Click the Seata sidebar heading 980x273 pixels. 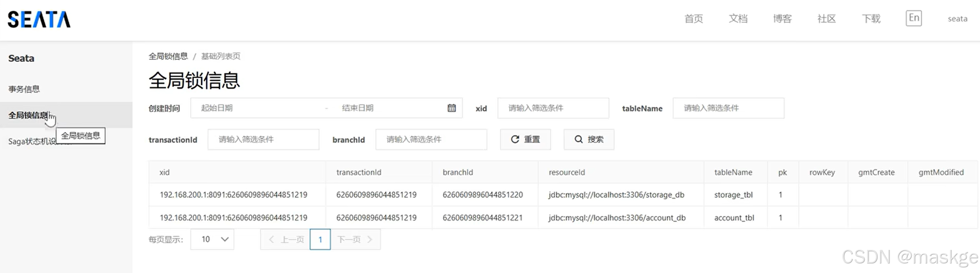[x=21, y=58]
